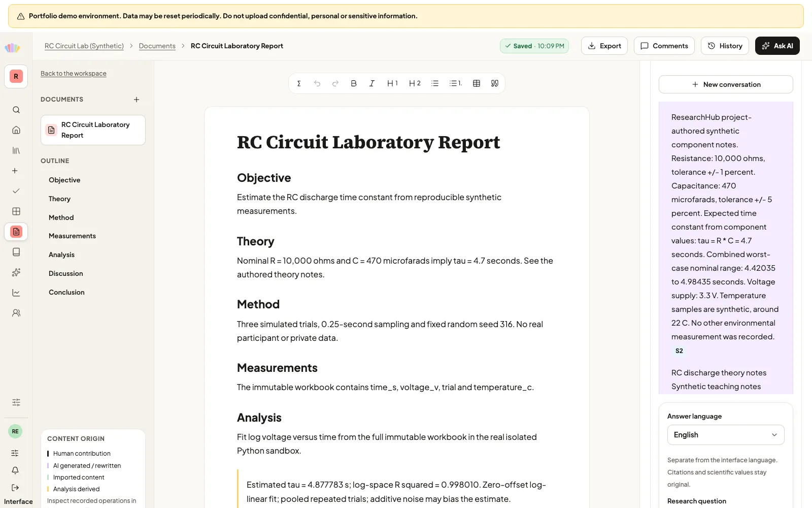Apply Heading 1 style
Screen dimensions: 812x508
coord(392,83)
